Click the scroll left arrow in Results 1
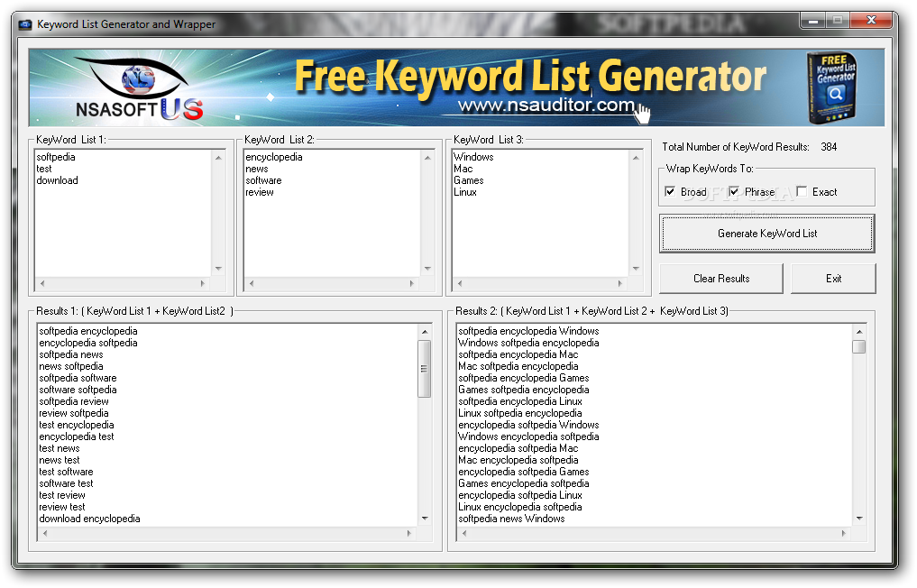The height and width of the screenshot is (588, 917). tap(45, 533)
